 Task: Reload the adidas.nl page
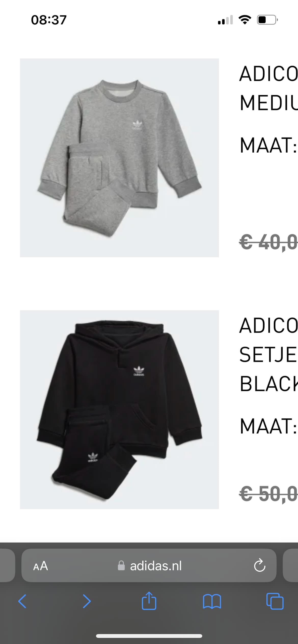(260, 566)
